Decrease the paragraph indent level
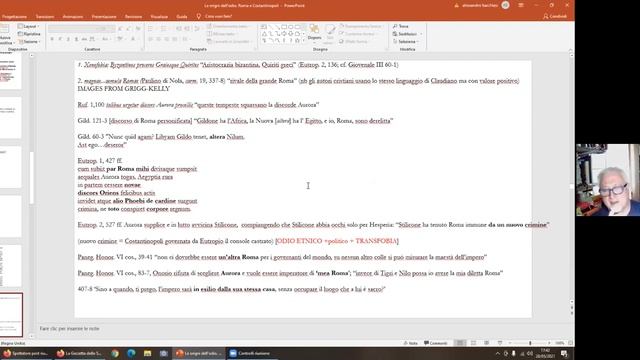The image size is (640, 360). tap(179, 29)
